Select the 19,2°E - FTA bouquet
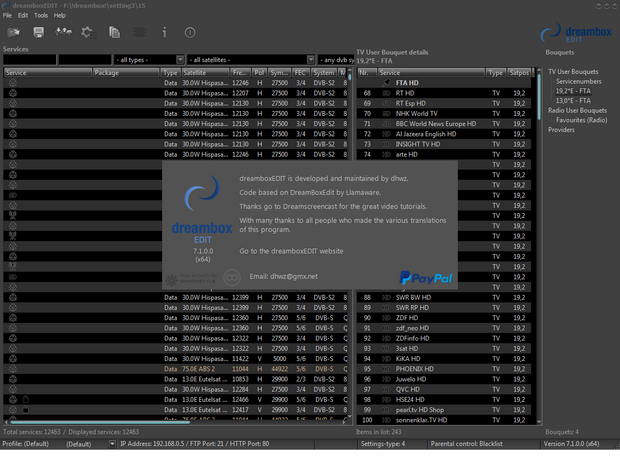620x465 pixels. tap(573, 91)
